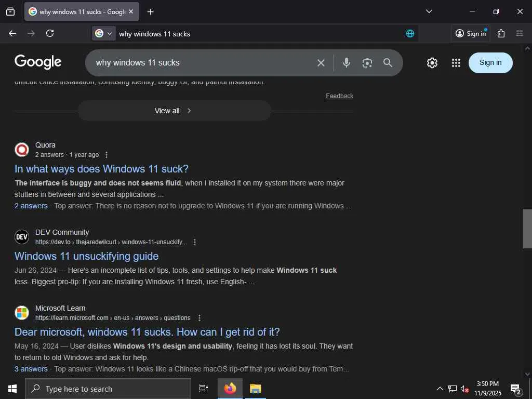Expand the list all tabs chevron
The width and height of the screenshot is (532, 399).
click(x=429, y=11)
